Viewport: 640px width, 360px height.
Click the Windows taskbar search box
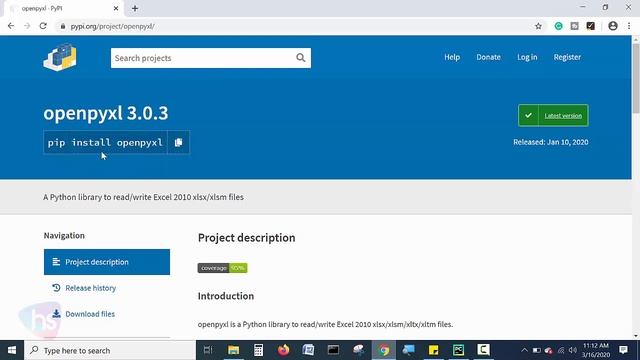pos(110,350)
